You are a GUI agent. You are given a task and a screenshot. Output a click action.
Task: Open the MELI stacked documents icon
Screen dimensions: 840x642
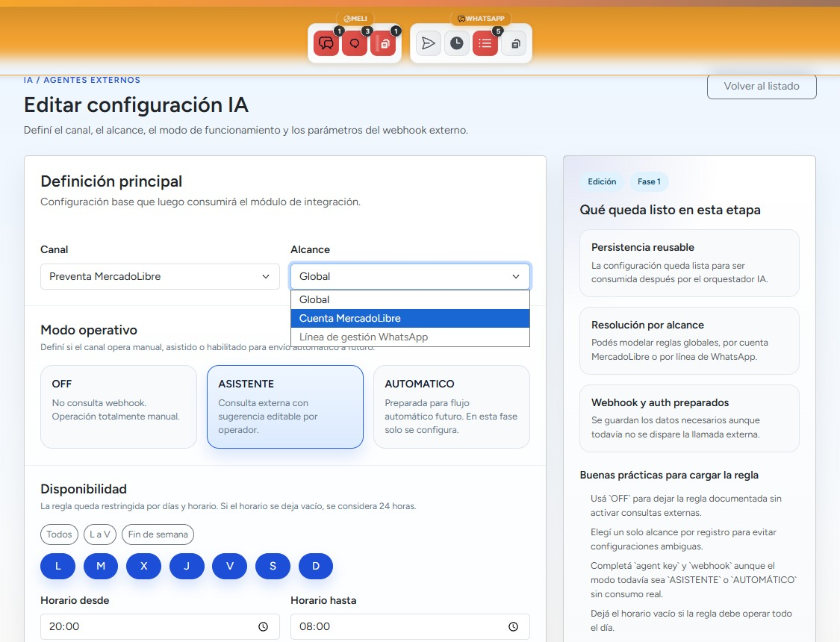click(384, 43)
